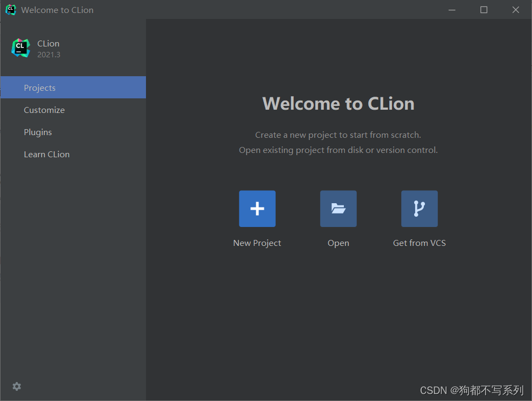Maximize the Welcome to CLion window
Viewport: 532px width, 401px height.
(484, 10)
